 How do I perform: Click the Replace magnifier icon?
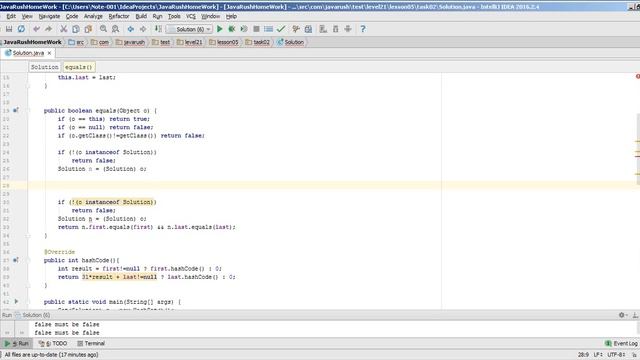click(116, 29)
